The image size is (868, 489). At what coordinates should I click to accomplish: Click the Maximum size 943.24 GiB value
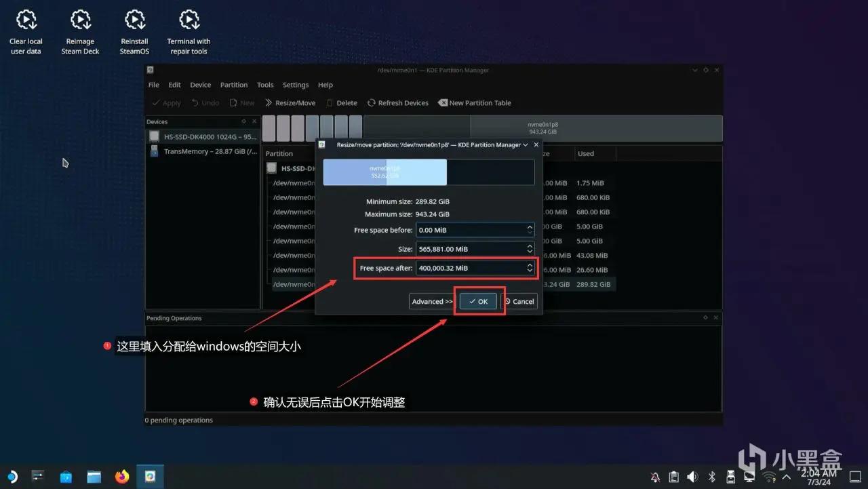tap(432, 214)
